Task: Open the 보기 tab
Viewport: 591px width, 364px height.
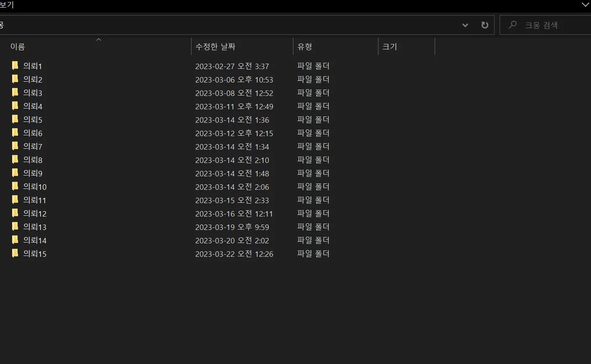Action: coord(7,5)
